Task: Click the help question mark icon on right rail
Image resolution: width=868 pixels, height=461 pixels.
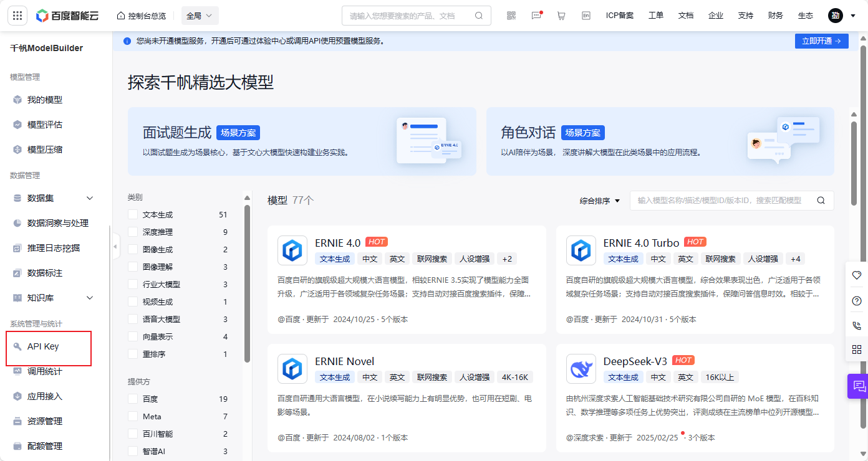Action: (857, 300)
